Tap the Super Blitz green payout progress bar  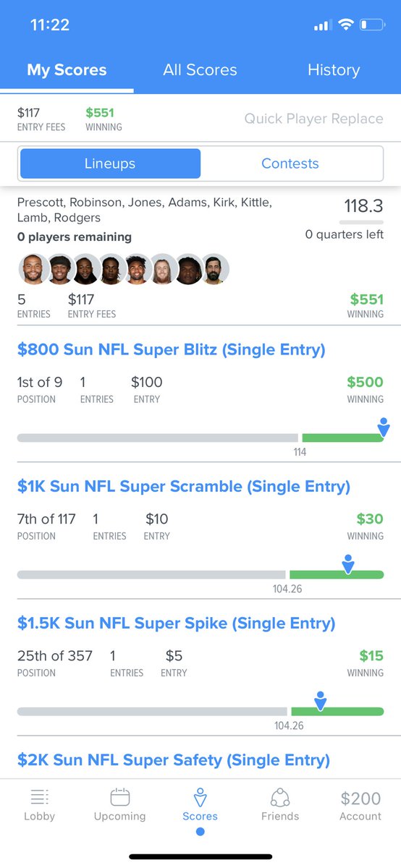343,438
